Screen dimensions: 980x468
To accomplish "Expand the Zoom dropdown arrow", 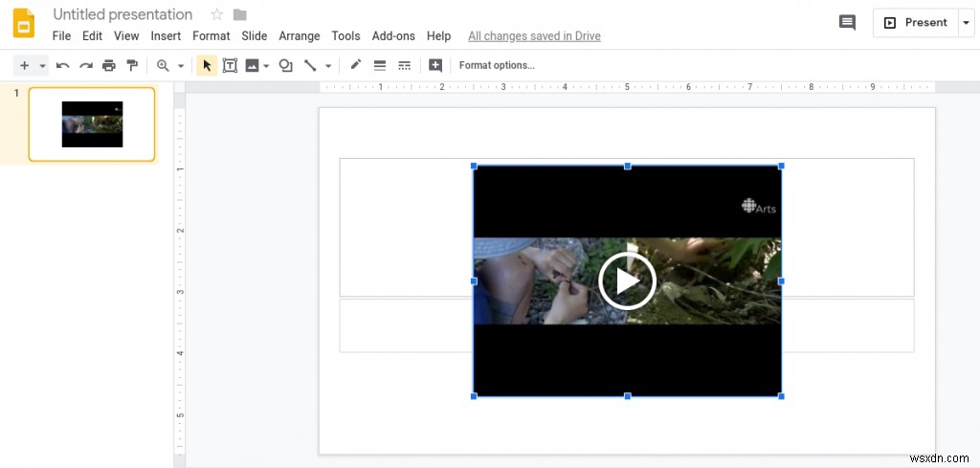I will (x=180, y=66).
